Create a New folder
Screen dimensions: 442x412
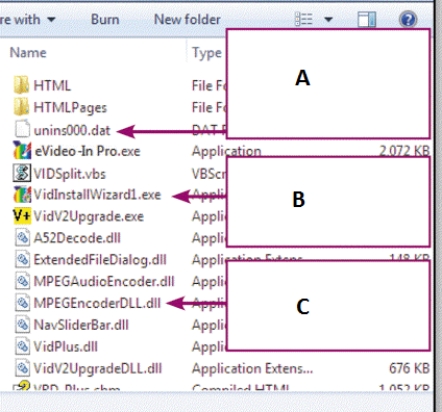(187, 20)
